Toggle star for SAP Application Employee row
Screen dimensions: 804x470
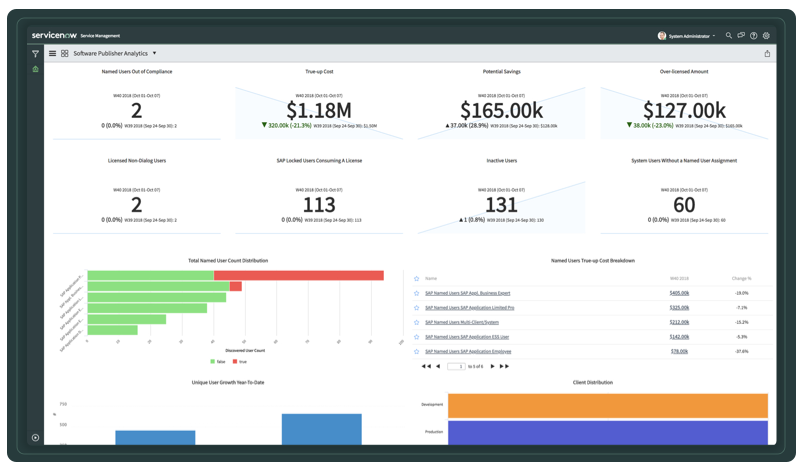tap(417, 352)
